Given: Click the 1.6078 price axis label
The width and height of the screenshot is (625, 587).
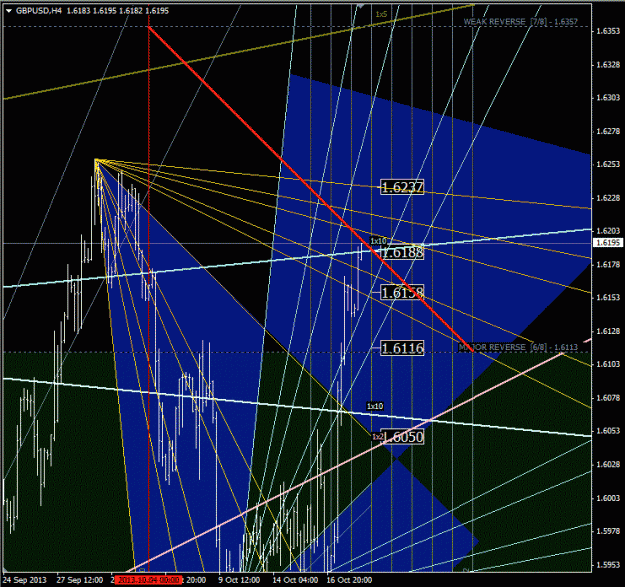Looking at the screenshot, I should pos(608,398).
